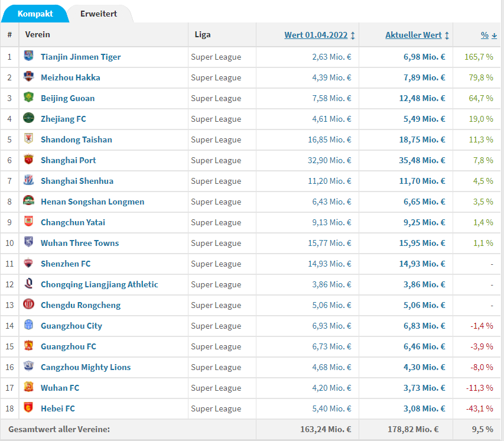Click the 79,8 % change cell
The height and width of the screenshot is (441, 504).
[481, 77]
